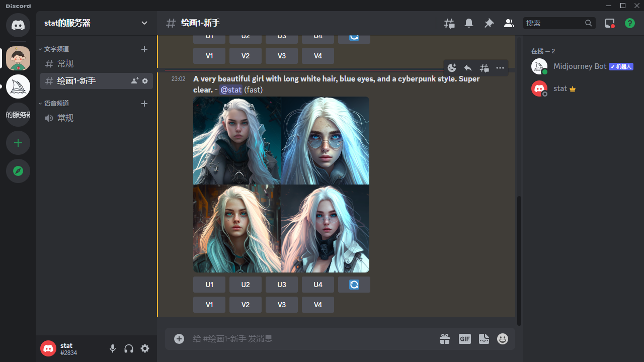Open the 的服务器 server icon
Image resolution: width=644 pixels, height=362 pixels.
tap(18, 115)
